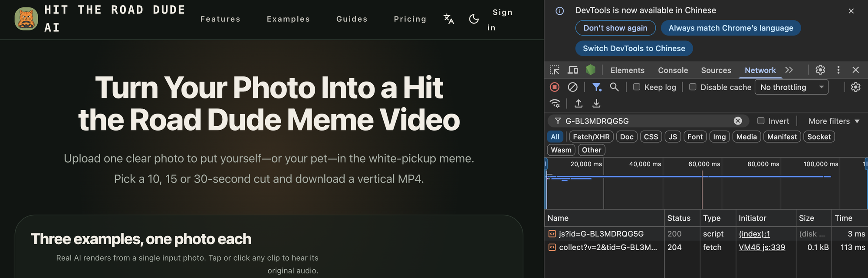This screenshot has width=868, height=278.
Task: Toggle the device toolbar icon
Action: (x=573, y=70)
